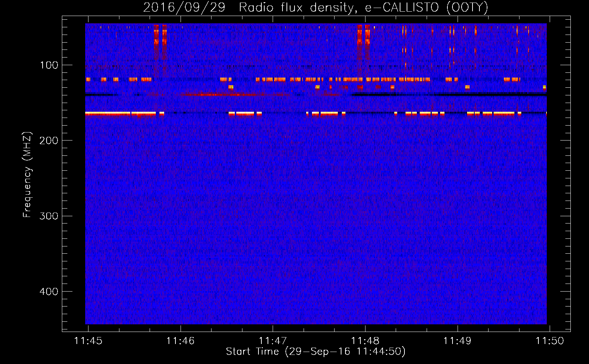Click the 11:45 time tick label

click(88, 341)
